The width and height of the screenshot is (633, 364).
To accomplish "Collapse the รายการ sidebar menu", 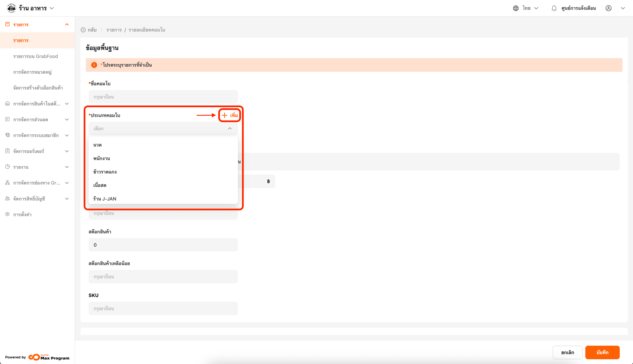I will 67,24.
